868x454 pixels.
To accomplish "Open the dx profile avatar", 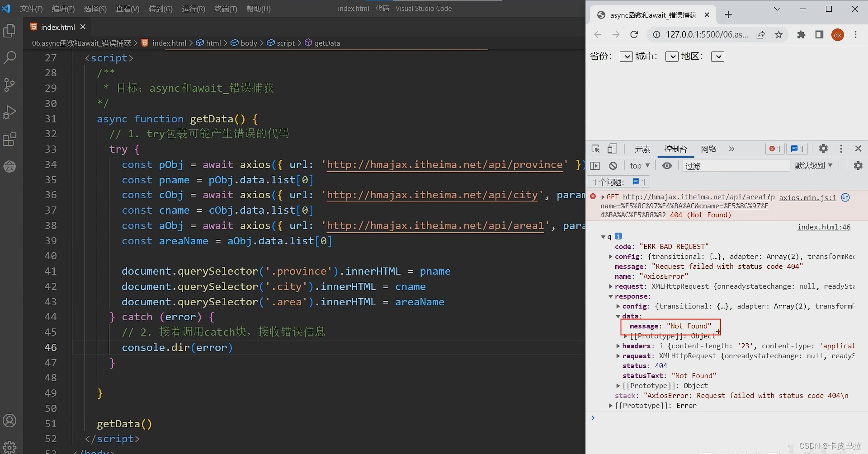I will [838, 35].
